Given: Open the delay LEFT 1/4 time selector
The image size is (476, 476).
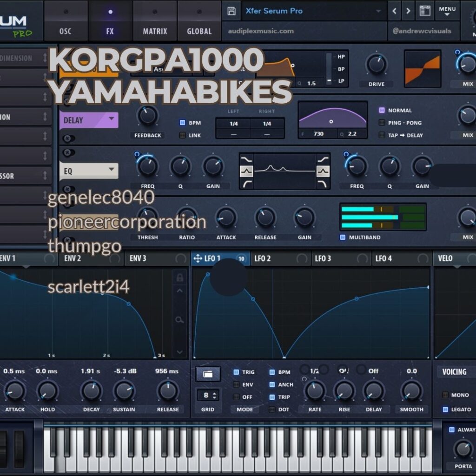Looking at the screenshot, I should click(233, 124).
